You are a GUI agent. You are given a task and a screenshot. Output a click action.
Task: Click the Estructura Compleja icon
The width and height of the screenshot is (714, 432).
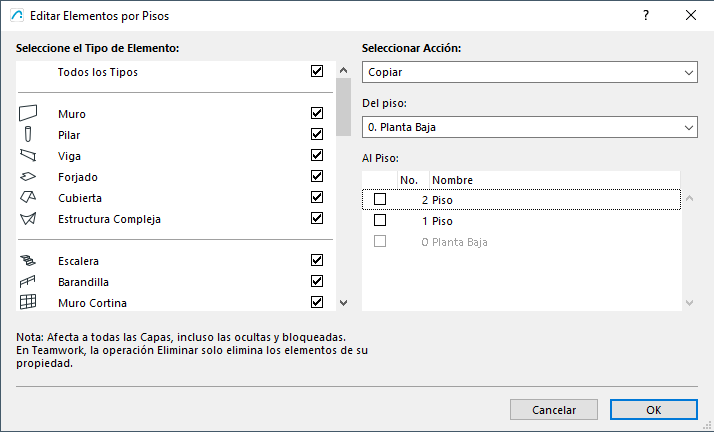[x=28, y=219]
